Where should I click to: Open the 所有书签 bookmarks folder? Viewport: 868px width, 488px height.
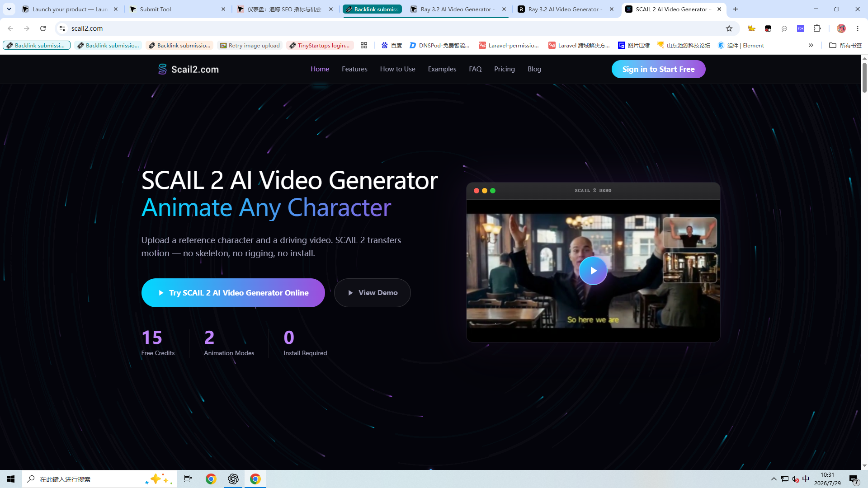(845, 45)
